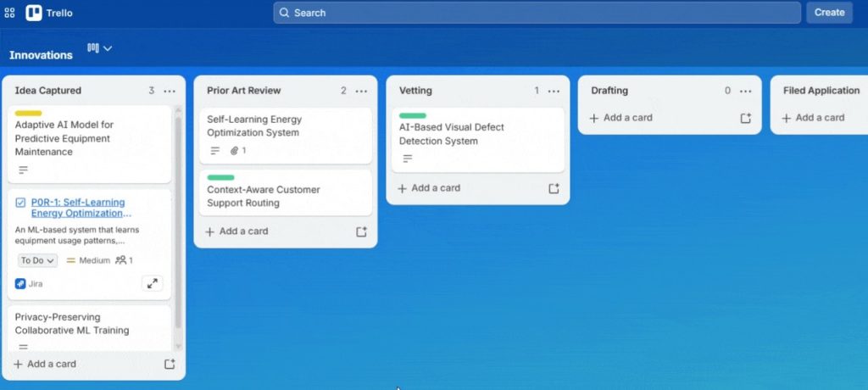The image size is (868, 390).
Task: Toggle the POR-1 task checkbox icon
Action: coord(20,203)
